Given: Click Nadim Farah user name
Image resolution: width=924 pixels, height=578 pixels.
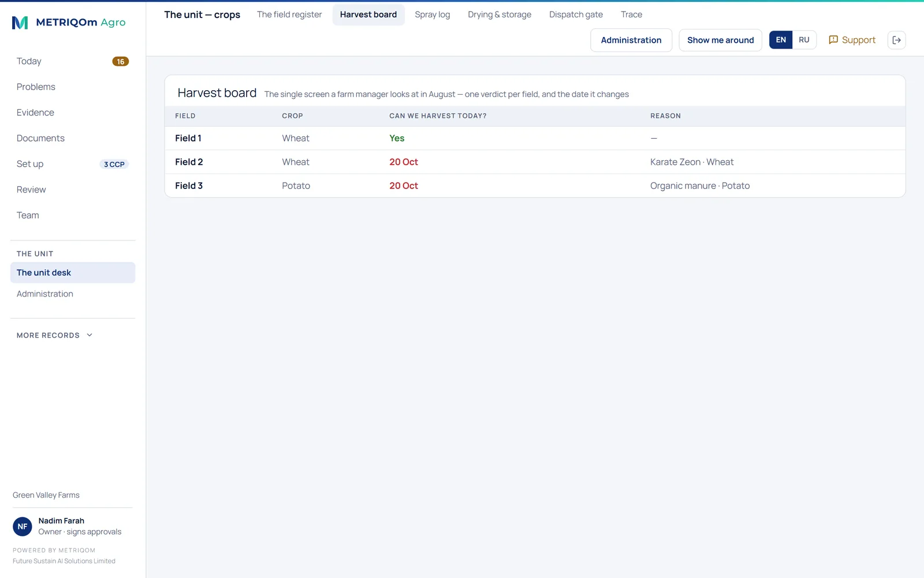Looking at the screenshot, I should click(61, 521).
